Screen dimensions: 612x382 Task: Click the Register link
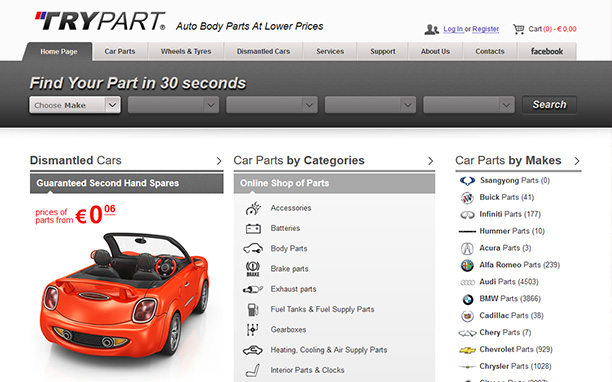[x=486, y=29]
